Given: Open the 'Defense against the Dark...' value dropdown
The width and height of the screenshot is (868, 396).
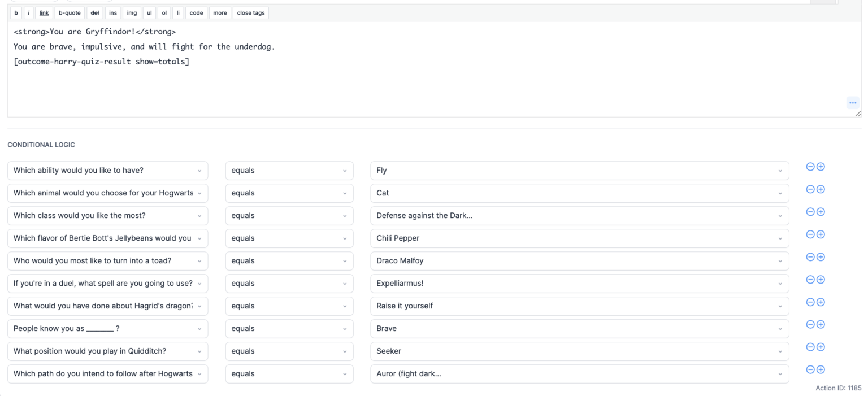Looking at the screenshot, I should (580, 216).
